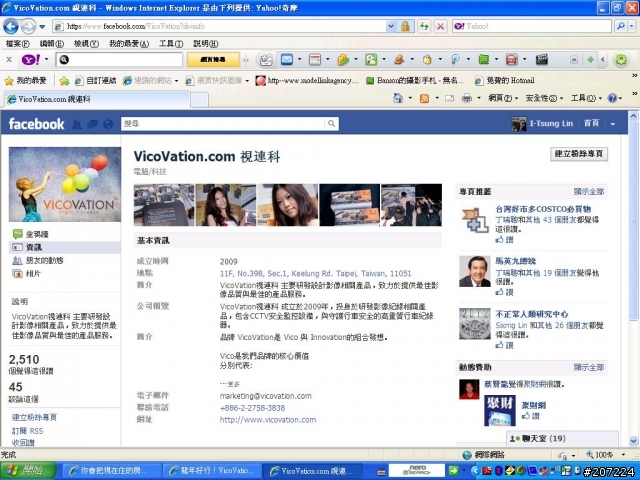
Task: Select the VicoVation.com browser tab
Action: point(97,99)
